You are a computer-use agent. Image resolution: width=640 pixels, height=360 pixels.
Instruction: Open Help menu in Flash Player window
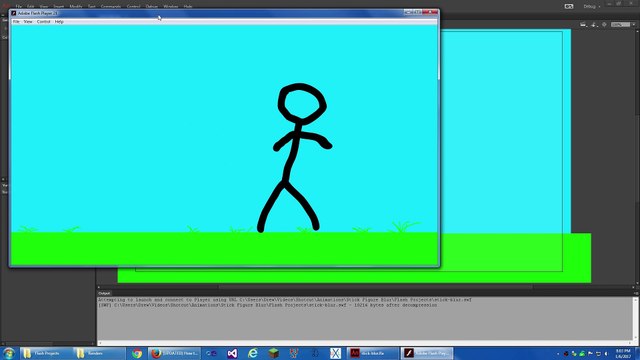point(59,22)
